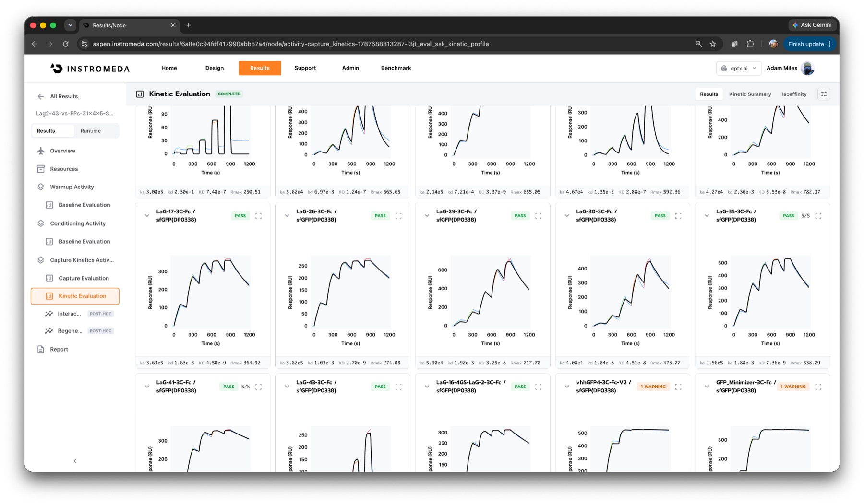Expand LaG-35-3C-Fc chart to fullscreen
This screenshot has height=504, width=864.
point(818,216)
